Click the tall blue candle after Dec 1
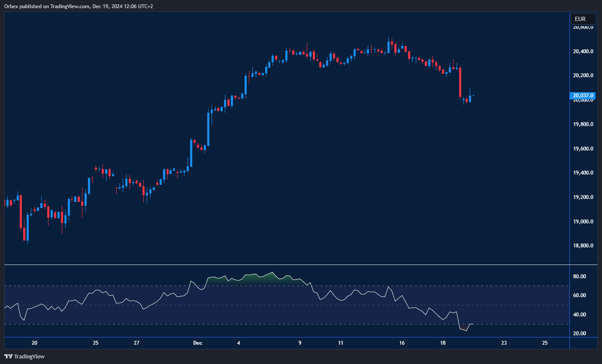Image resolution: width=602 pixels, height=364 pixels. click(x=209, y=129)
